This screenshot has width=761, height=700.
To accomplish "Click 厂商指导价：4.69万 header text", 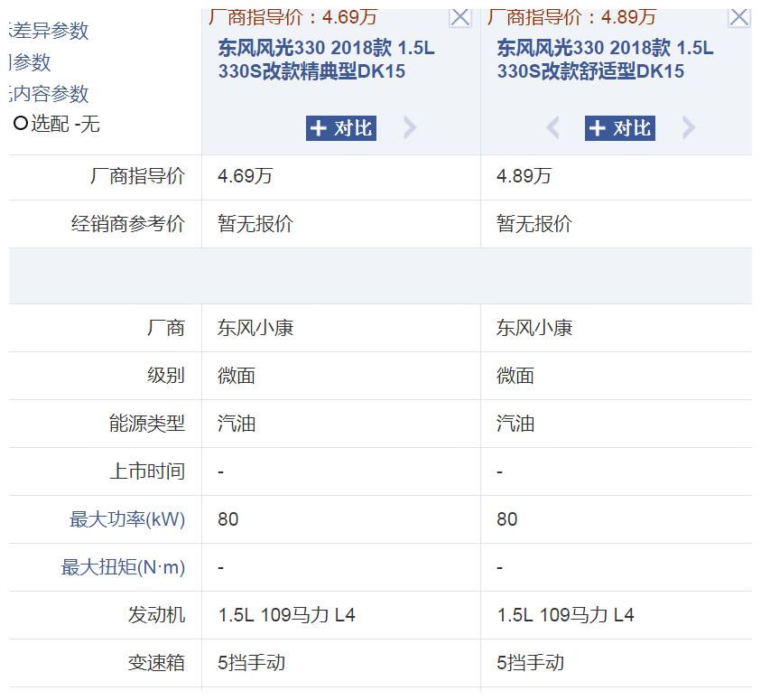I will (292, 17).
